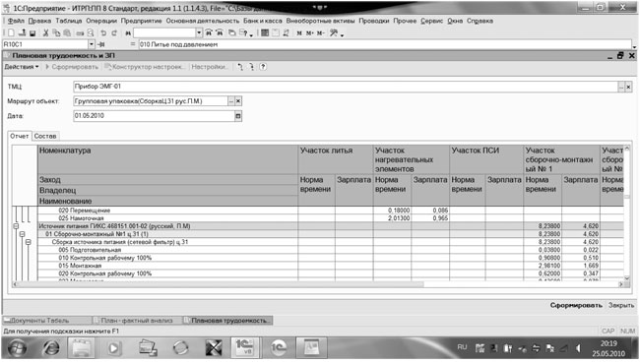Click the Save diskette toolbar icon
Viewport: 640px width, 364px height.
pyautogui.click(x=32, y=33)
